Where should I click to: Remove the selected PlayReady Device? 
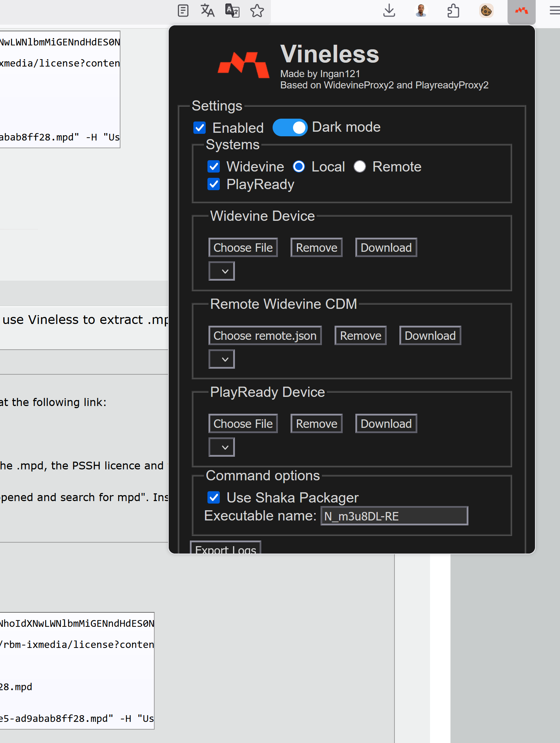pyautogui.click(x=317, y=424)
